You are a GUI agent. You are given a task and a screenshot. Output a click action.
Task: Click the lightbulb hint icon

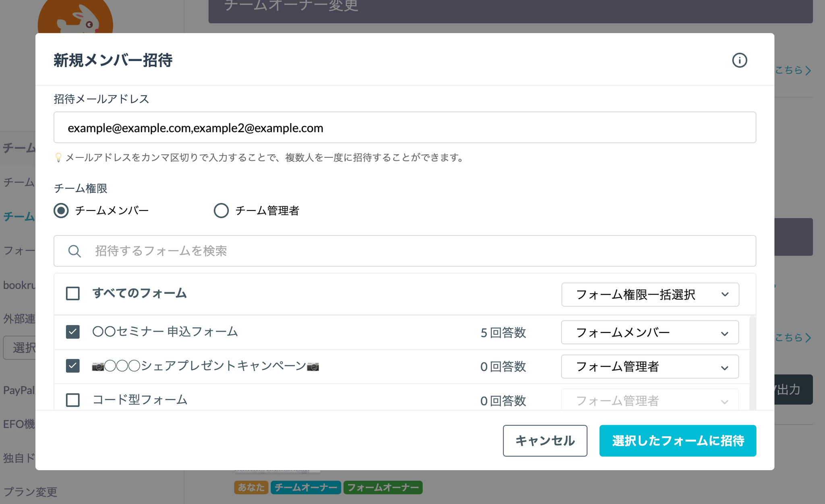point(58,157)
